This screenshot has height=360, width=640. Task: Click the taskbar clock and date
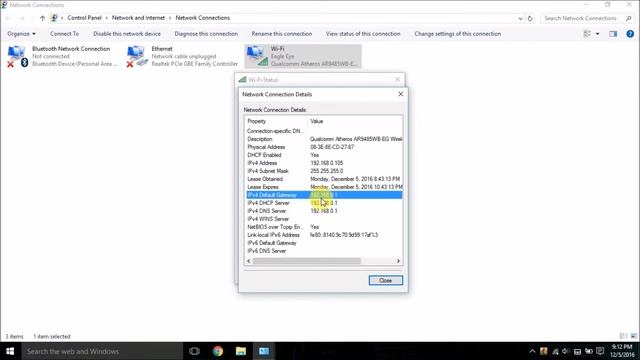click(622, 351)
